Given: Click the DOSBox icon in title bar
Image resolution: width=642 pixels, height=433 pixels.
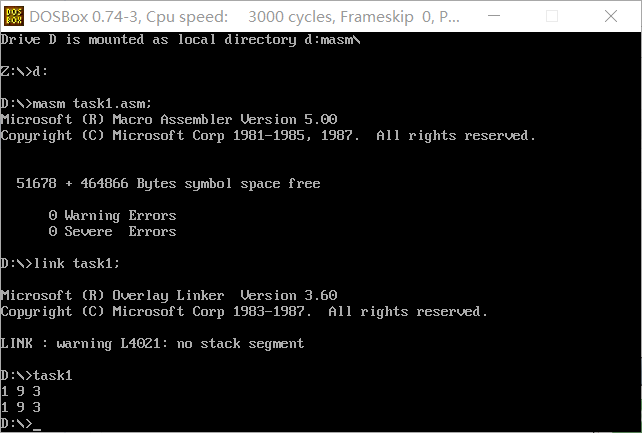Looking at the screenshot, I should 14,16.
